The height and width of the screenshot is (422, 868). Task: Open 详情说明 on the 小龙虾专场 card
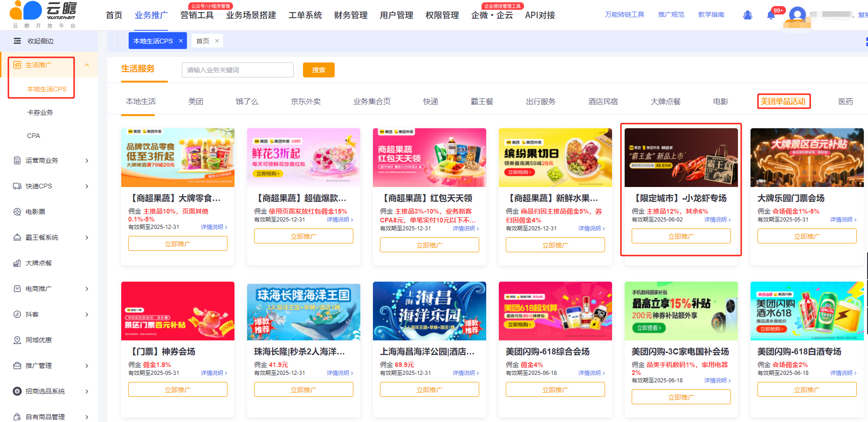click(717, 220)
